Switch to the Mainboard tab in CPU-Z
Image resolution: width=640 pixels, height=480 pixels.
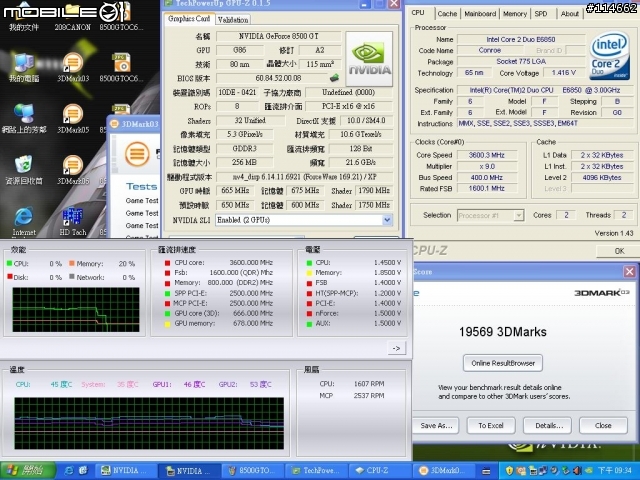coord(480,14)
